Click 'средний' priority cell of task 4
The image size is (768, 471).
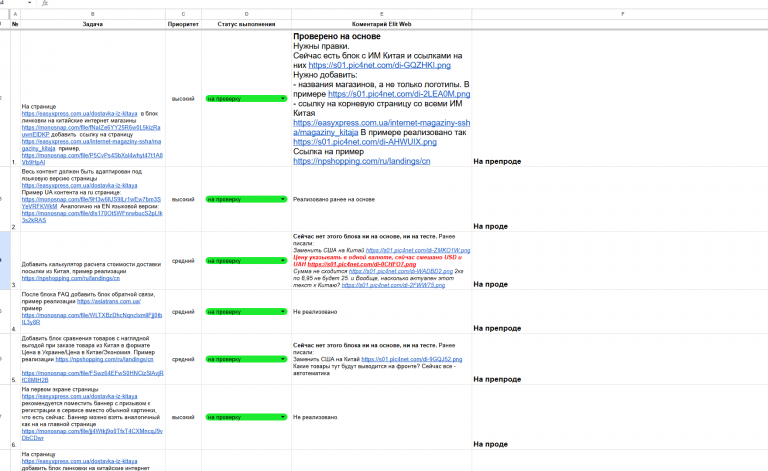coord(183,311)
